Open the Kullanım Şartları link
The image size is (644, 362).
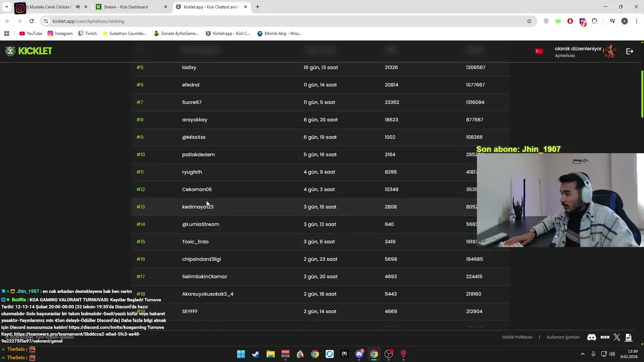click(563, 337)
